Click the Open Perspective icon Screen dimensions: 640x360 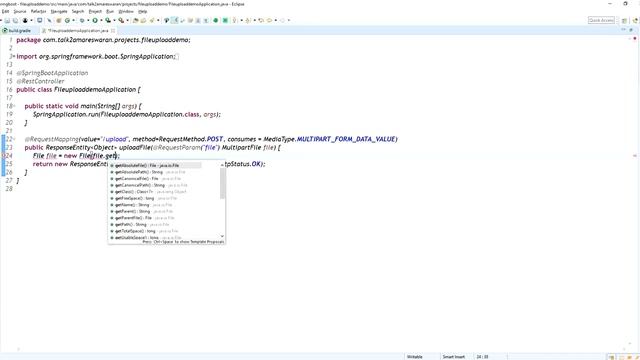[624, 20]
